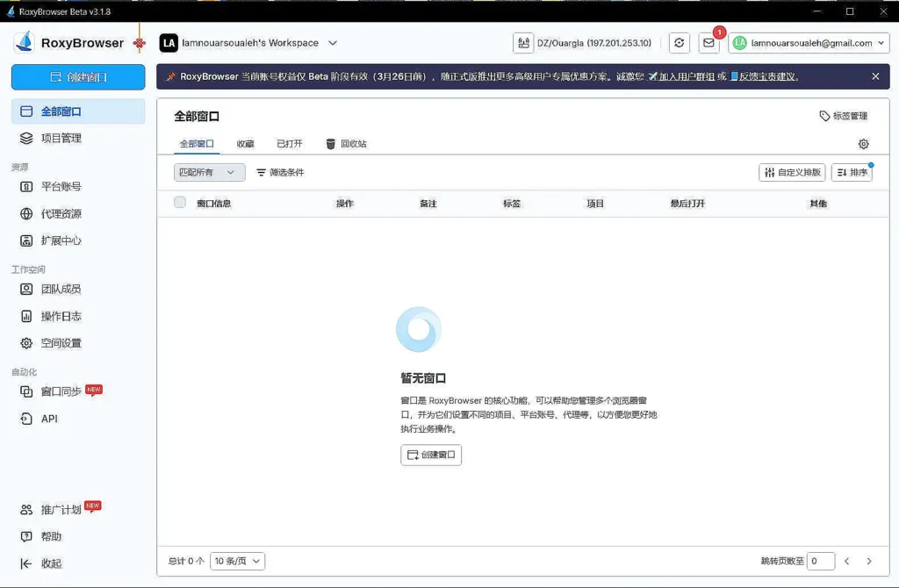Click the 其他 column header
Image resolution: width=899 pixels, height=588 pixels.
pyautogui.click(x=818, y=204)
